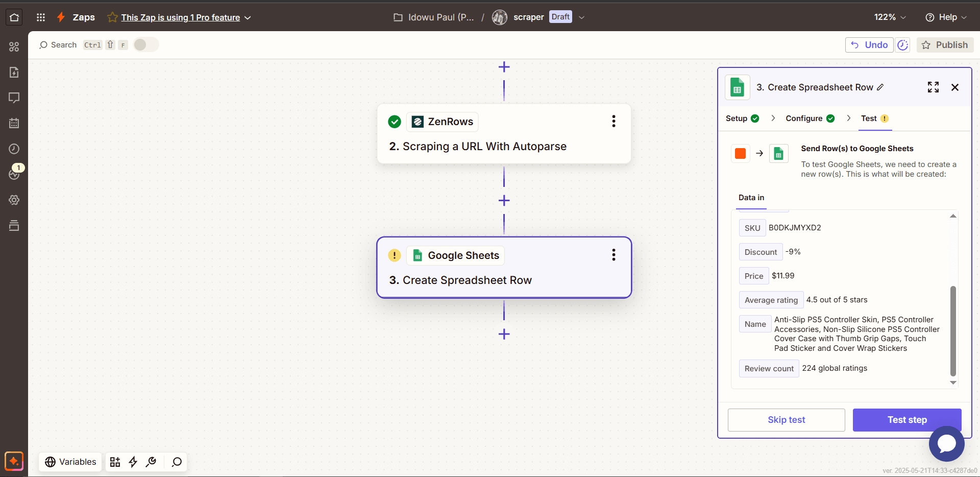The height and width of the screenshot is (477, 980).
Task: Click the Price value $11.99
Action: tap(783, 276)
